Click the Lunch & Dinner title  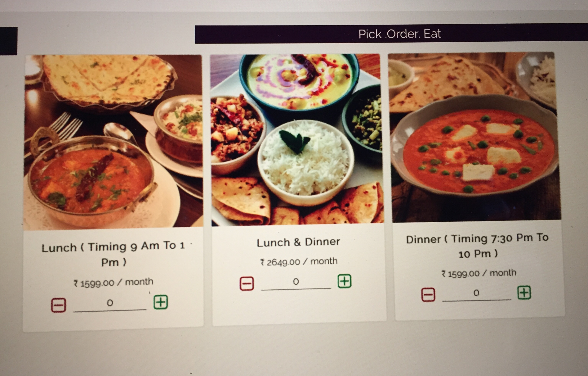[298, 242]
